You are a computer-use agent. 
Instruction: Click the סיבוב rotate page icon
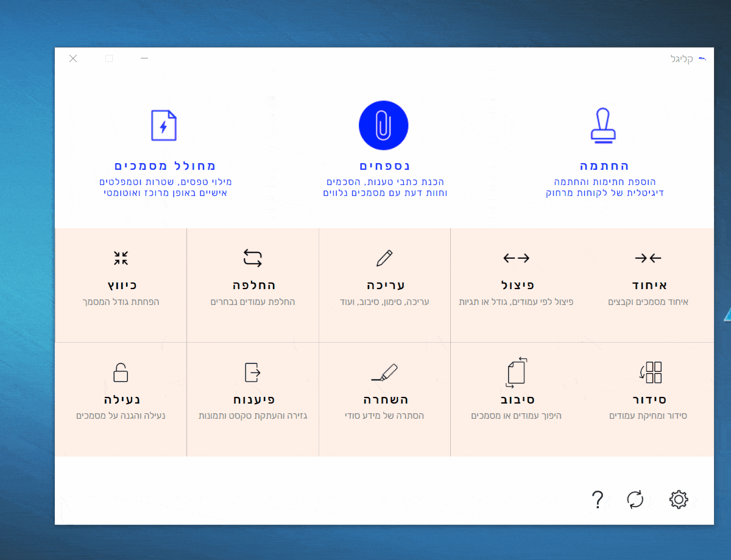pos(516,372)
